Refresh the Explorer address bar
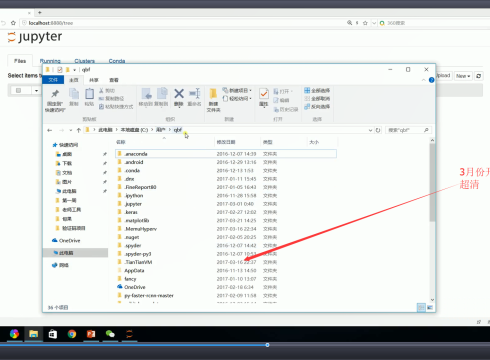Image resolution: width=490 pixels, height=360 pixels. click(x=378, y=130)
